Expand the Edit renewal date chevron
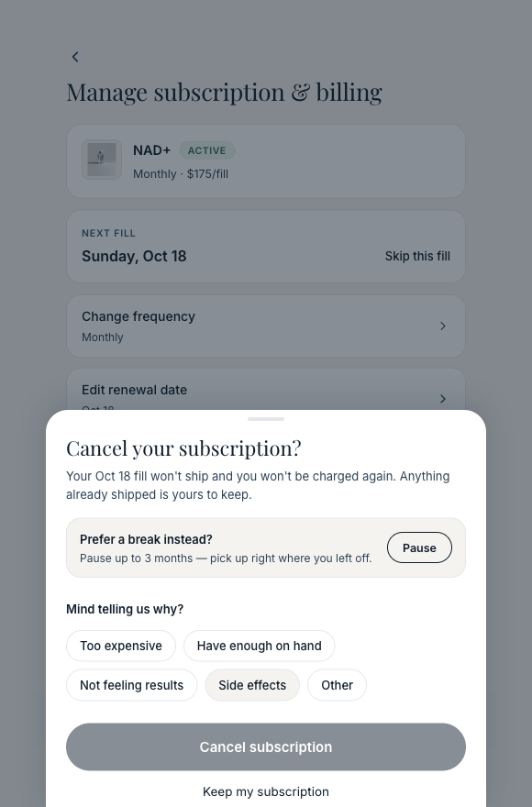Image resolution: width=532 pixels, height=807 pixels. [443, 399]
